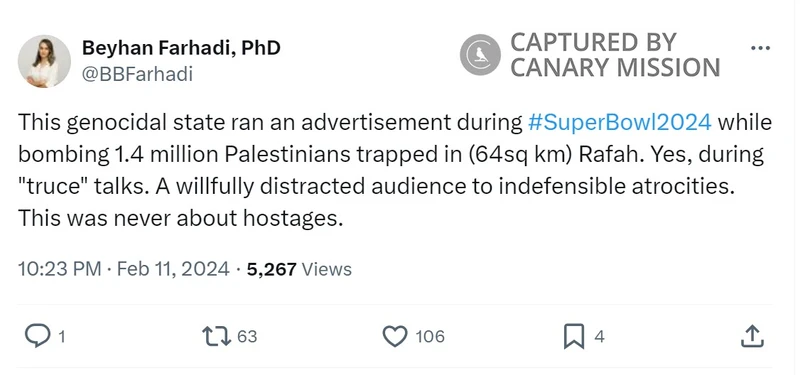This screenshot has width=800, height=375.
Task: View the 5,267 Views count
Action: (x=299, y=269)
